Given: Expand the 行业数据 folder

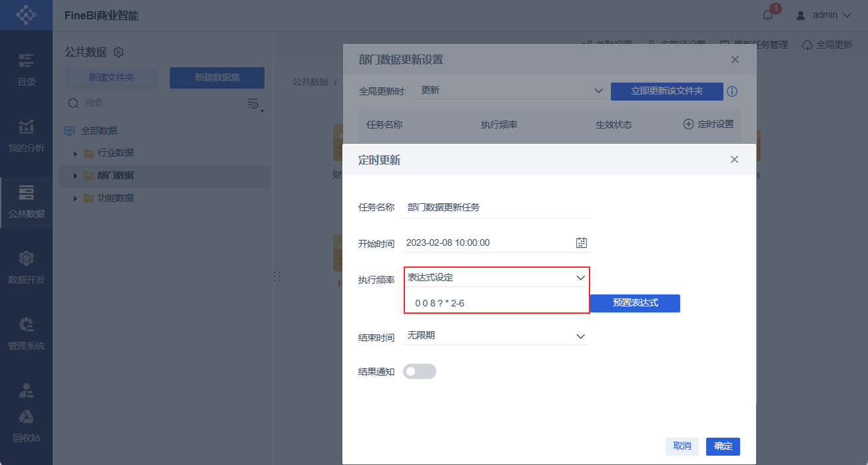Looking at the screenshot, I should pos(75,153).
